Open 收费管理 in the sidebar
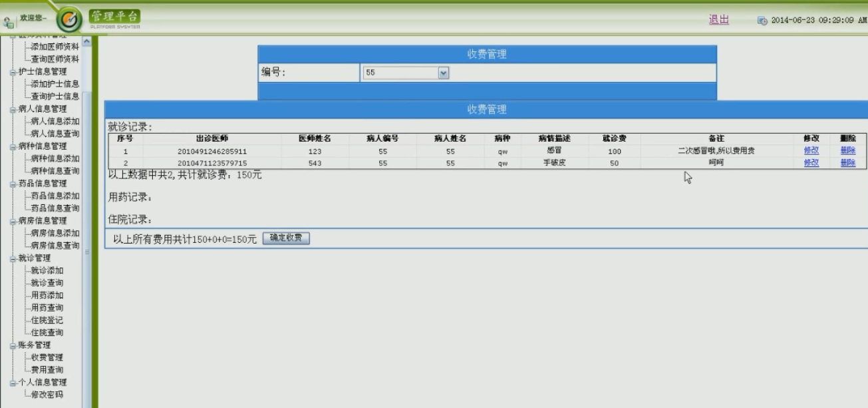This screenshot has width=868, height=408. 47,357
